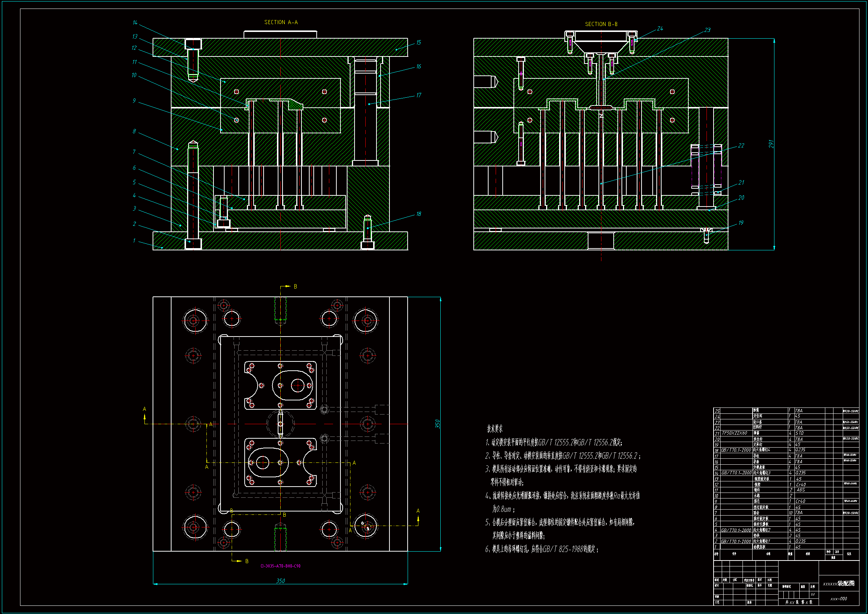
Task: Click the section marker B above plan view
Action: (295, 287)
